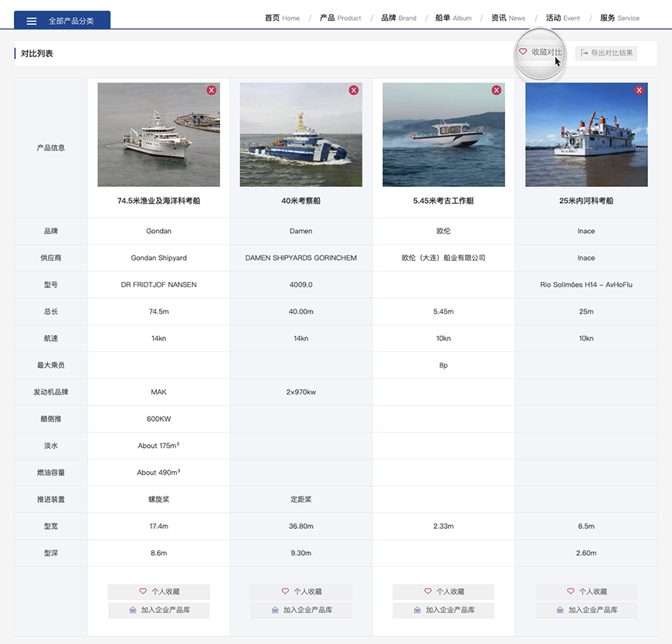Open the 产品 Product menu item

click(x=340, y=18)
